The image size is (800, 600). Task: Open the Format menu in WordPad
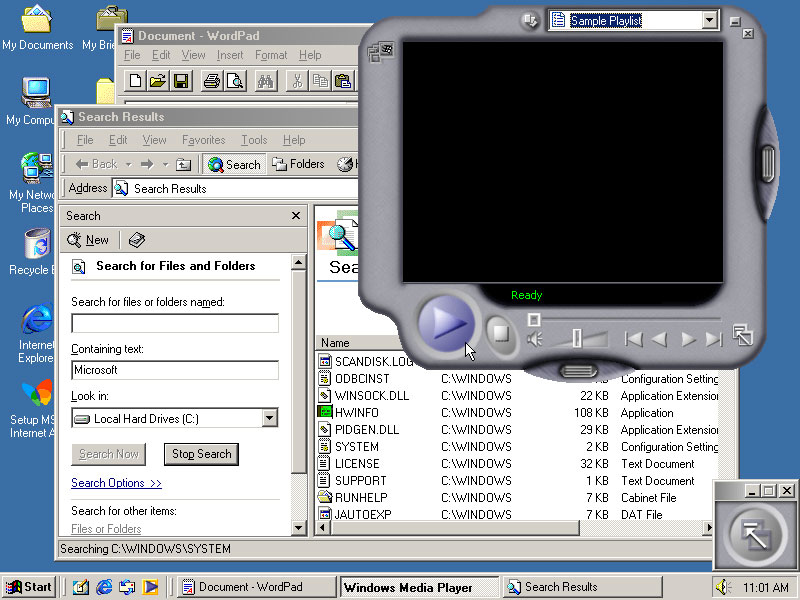tap(272, 55)
